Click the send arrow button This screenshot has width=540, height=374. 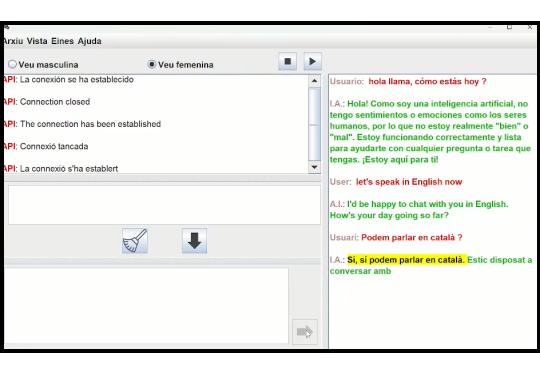point(305,332)
